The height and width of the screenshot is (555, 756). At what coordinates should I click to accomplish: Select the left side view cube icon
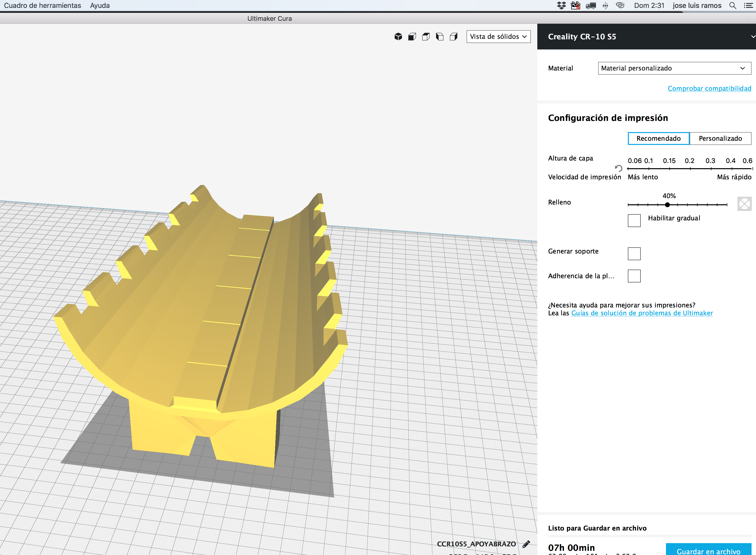(440, 37)
